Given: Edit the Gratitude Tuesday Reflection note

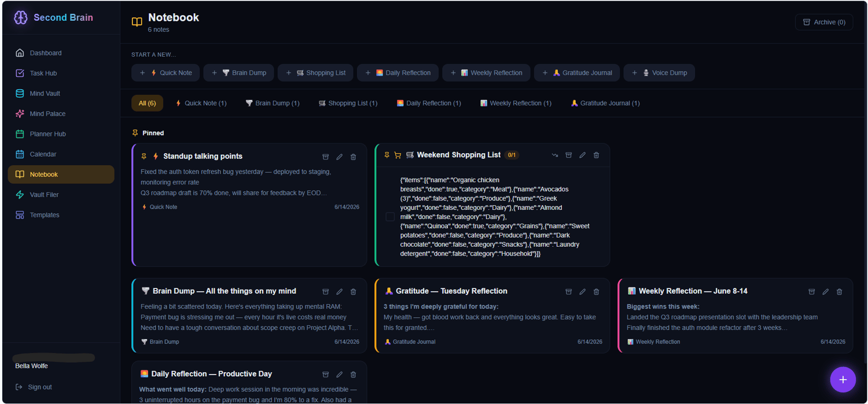Looking at the screenshot, I should point(583,292).
